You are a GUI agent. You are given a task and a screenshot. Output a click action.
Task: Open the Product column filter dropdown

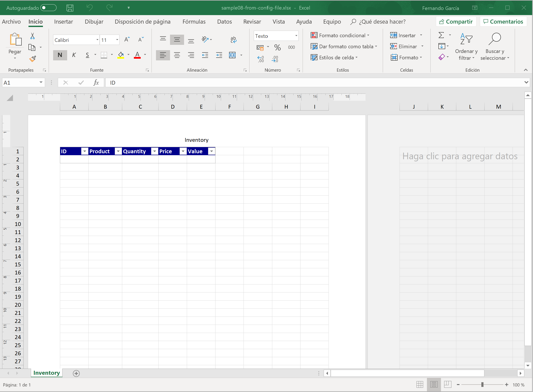pos(118,151)
